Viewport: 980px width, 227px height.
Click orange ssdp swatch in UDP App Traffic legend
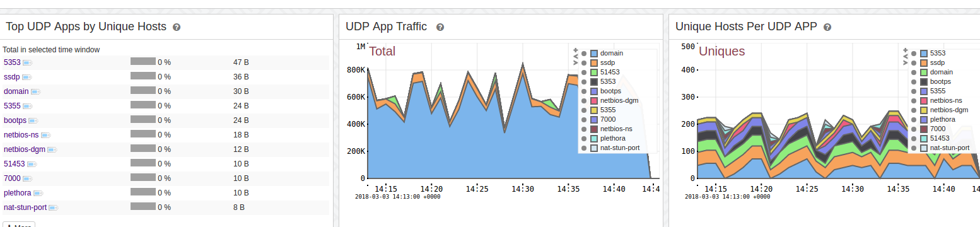pos(594,63)
